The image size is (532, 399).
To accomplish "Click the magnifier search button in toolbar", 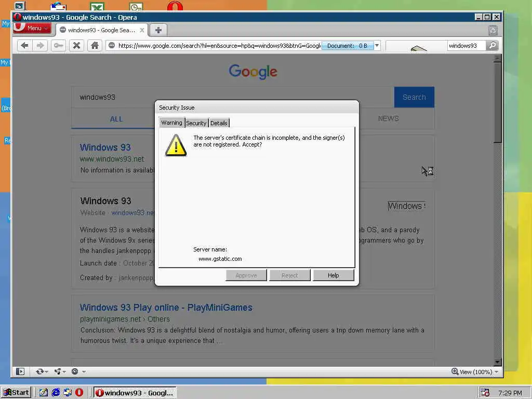I will point(492,46).
